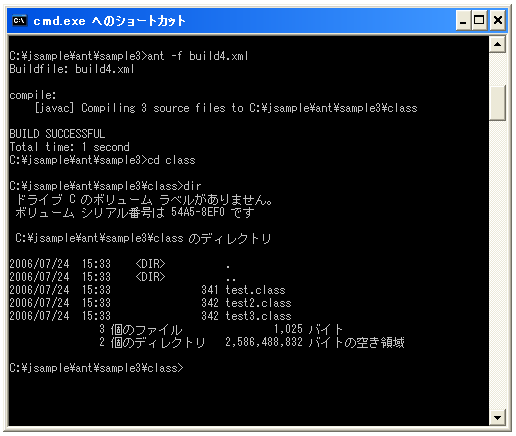Click the 'ドライブ C のボリューム ラベルがありません' line
The width and height of the screenshot is (516, 436).
[144, 199]
